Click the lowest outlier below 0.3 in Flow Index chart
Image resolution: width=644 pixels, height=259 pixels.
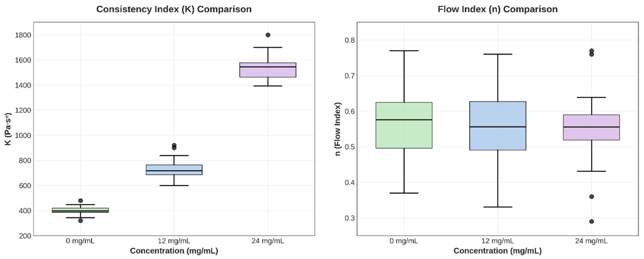(x=591, y=221)
